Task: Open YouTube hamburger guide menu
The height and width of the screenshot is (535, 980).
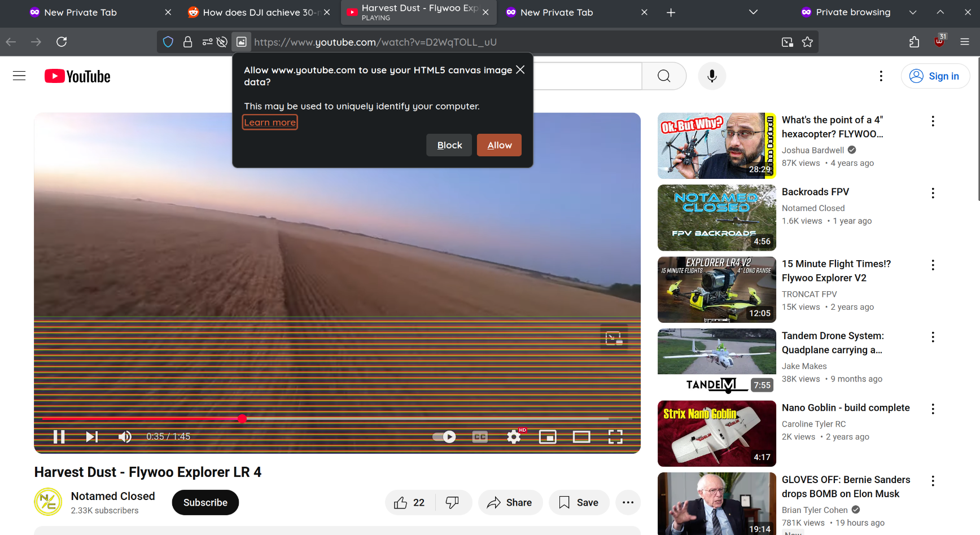Action: pyautogui.click(x=19, y=76)
